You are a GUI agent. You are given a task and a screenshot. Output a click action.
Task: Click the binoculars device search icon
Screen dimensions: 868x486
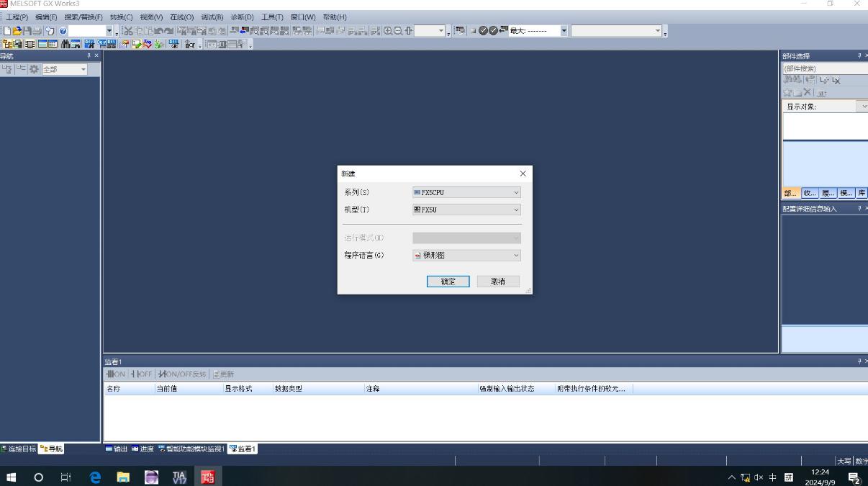pyautogui.click(x=65, y=44)
